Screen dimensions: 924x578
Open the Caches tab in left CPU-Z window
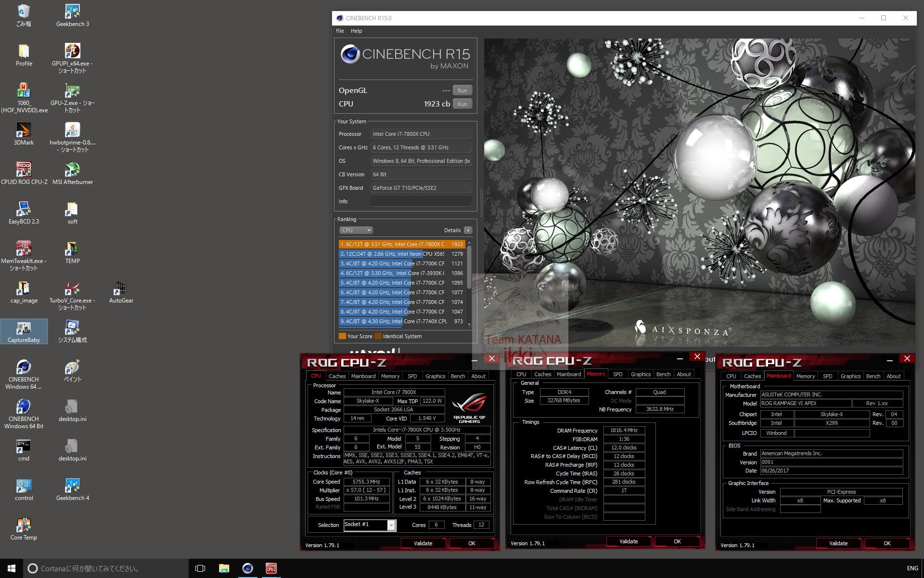(x=337, y=376)
